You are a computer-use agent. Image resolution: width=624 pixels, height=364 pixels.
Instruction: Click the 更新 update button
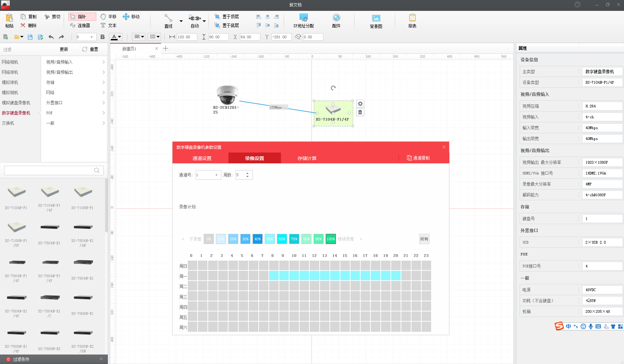pyautogui.click(x=64, y=49)
